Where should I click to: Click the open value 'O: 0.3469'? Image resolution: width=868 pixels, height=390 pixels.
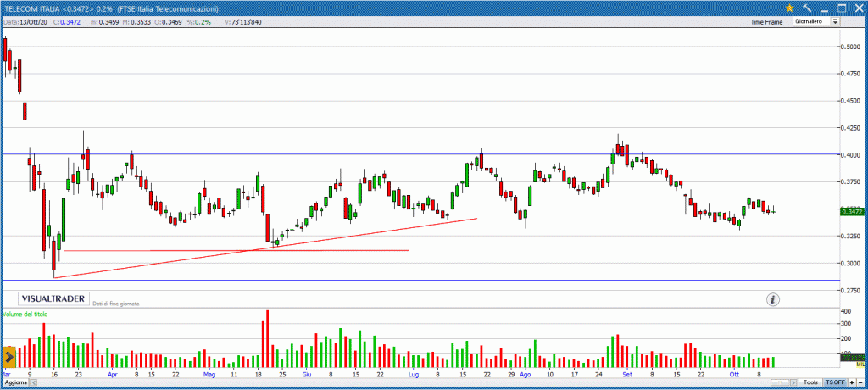167,21
